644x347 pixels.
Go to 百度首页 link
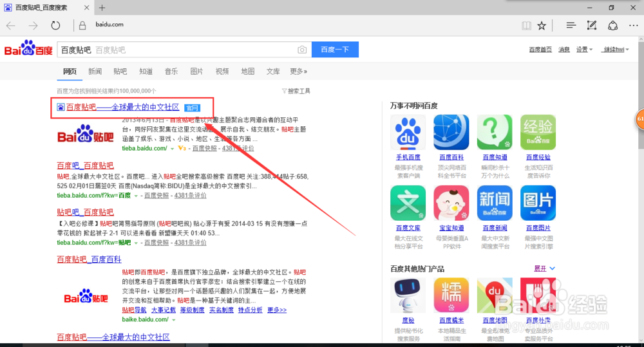(540, 50)
